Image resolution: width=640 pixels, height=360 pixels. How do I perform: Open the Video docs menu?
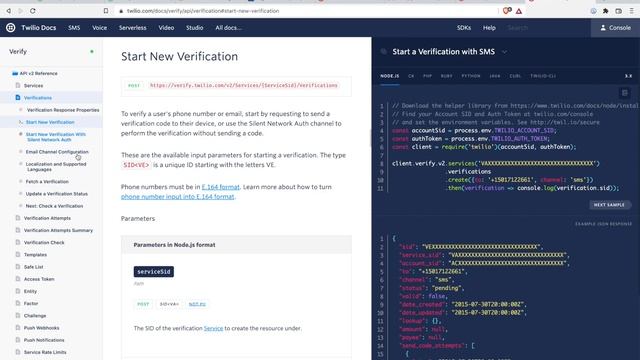(166, 28)
